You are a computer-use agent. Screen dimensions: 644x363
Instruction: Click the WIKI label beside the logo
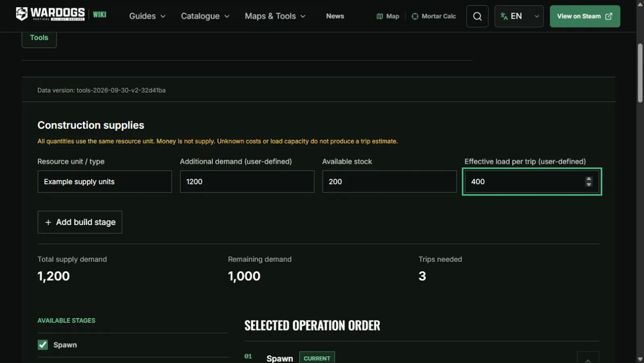click(x=99, y=15)
